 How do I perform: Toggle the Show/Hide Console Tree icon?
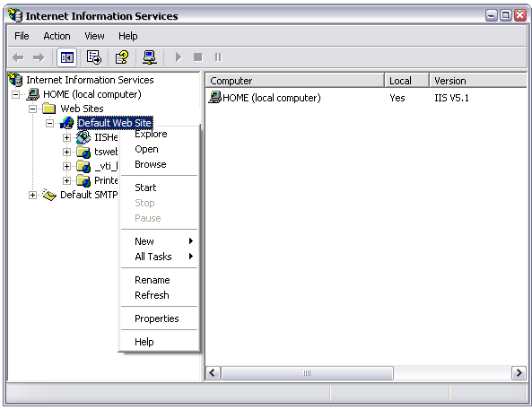click(67, 57)
